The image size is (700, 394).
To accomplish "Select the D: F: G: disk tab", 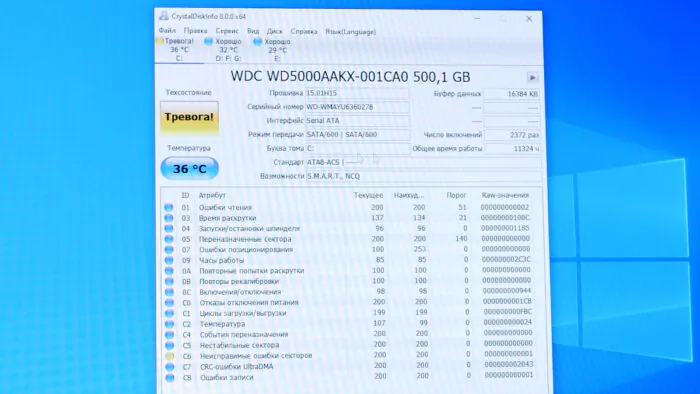I will point(228,50).
